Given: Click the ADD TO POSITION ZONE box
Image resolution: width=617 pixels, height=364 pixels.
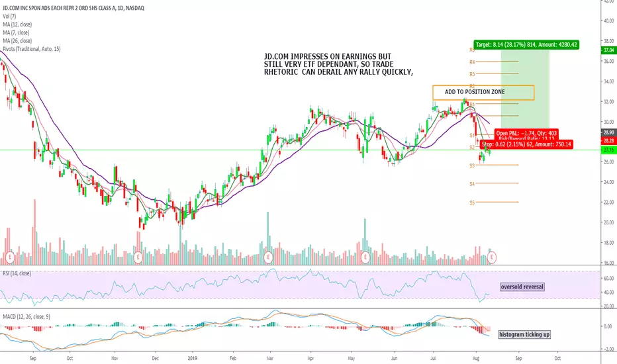Looking at the screenshot, I should tap(484, 93).
